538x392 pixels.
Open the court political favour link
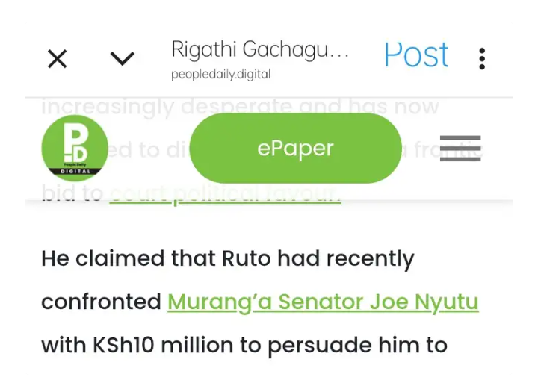(x=225, y=194)
